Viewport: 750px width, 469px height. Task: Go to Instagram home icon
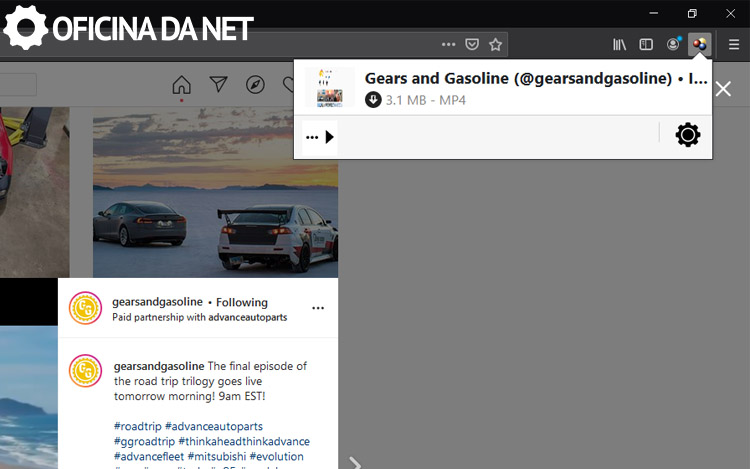point(181,85)
